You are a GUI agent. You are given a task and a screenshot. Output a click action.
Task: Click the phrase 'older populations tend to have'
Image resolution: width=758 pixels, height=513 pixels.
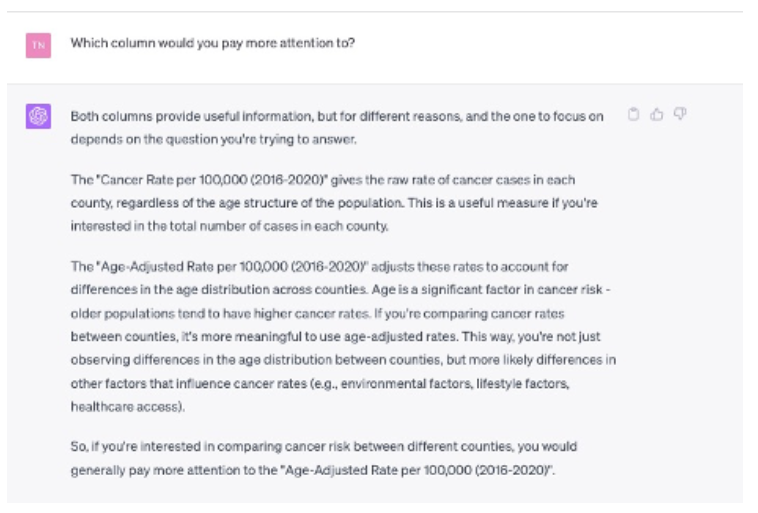138,313
